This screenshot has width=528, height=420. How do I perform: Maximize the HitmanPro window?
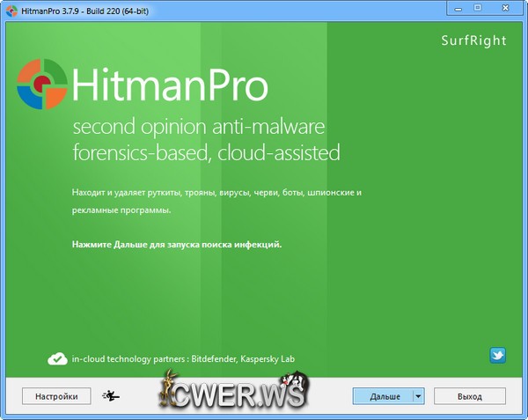coord(478,8)
